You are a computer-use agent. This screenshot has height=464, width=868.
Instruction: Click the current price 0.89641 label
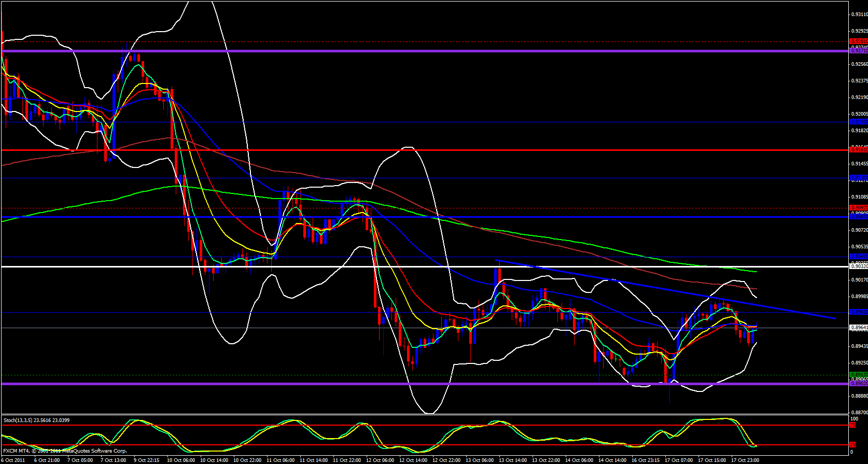click(859, 328)
